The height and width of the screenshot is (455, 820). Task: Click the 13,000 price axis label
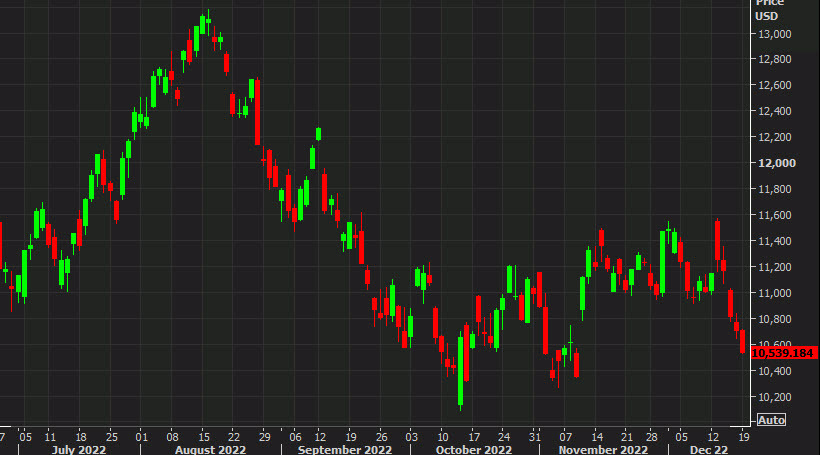click(775, 34)
